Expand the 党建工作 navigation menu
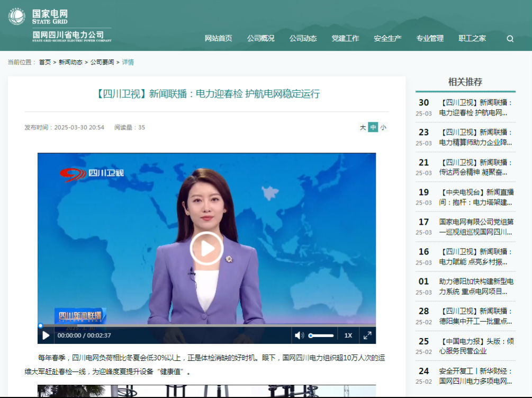Viewport: 532px width, 398px height. 345,38
